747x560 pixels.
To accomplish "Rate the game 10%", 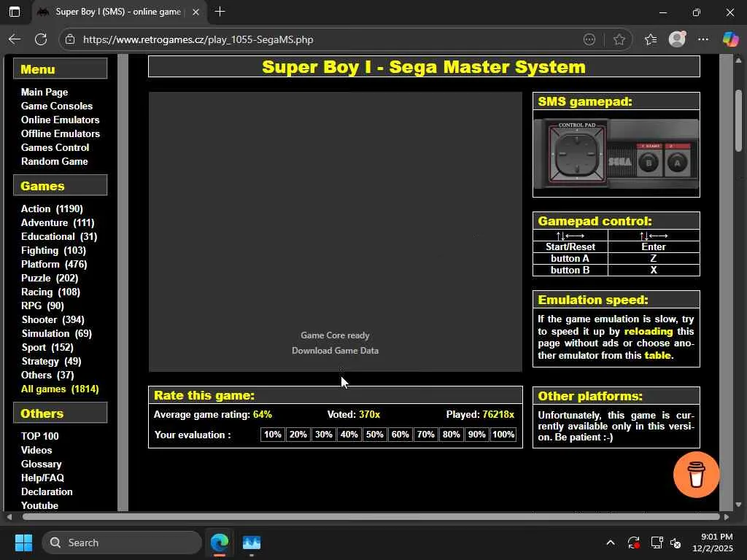I will 273,435.
